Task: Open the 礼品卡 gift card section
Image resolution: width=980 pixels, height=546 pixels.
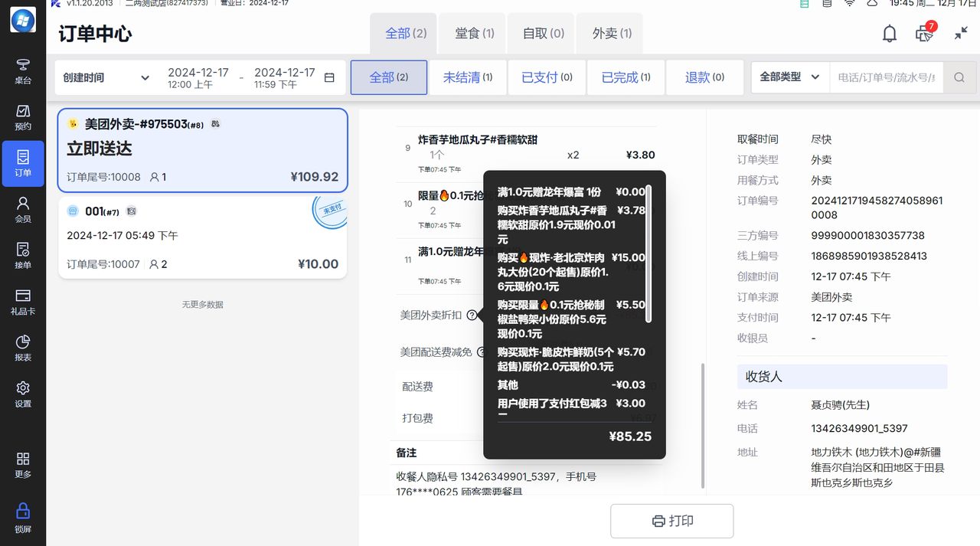Action: click(x=23, y=302)
